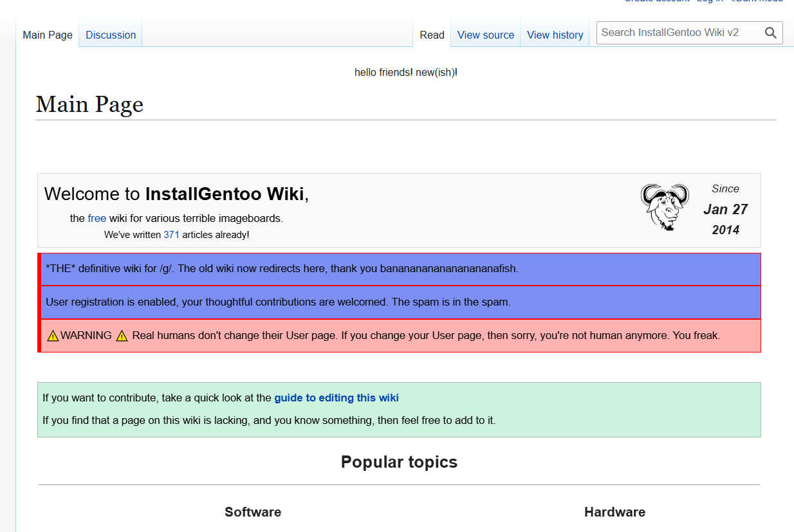Open the View history tab
This screenshot has width=794, height=532.
pos(555,35)
